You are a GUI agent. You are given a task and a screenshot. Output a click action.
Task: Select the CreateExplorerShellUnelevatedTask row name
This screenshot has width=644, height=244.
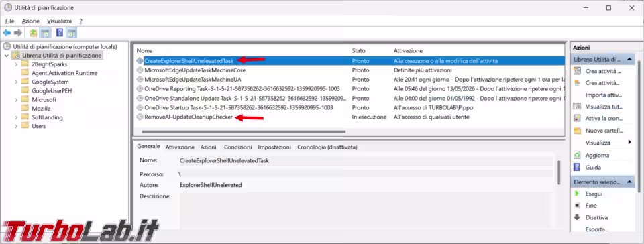189,61
